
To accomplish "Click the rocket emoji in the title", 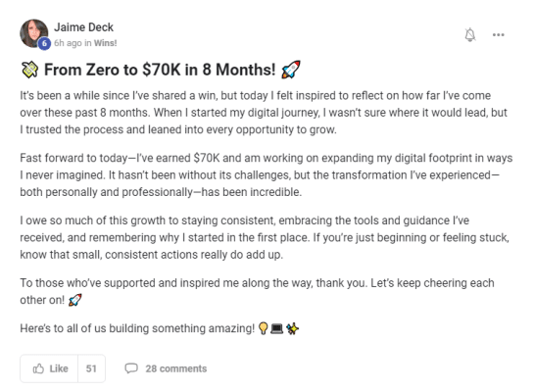I will click(290, 70).
